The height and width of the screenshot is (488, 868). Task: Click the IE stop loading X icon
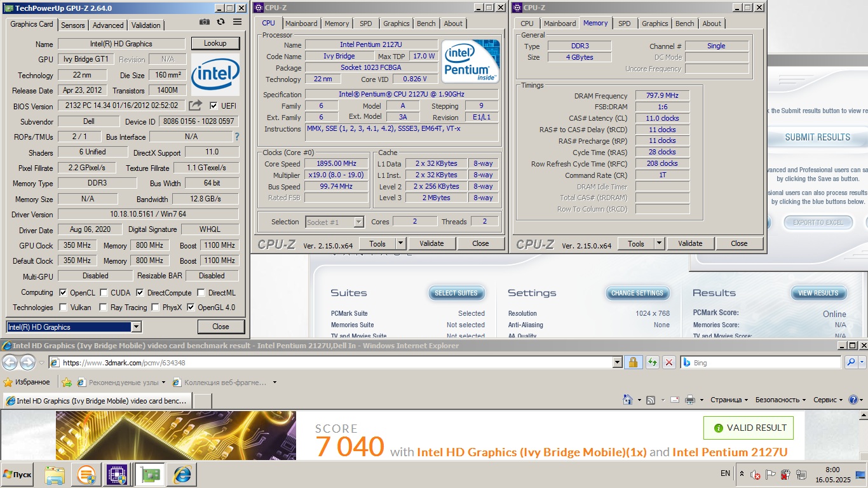(x=669, y=362)
